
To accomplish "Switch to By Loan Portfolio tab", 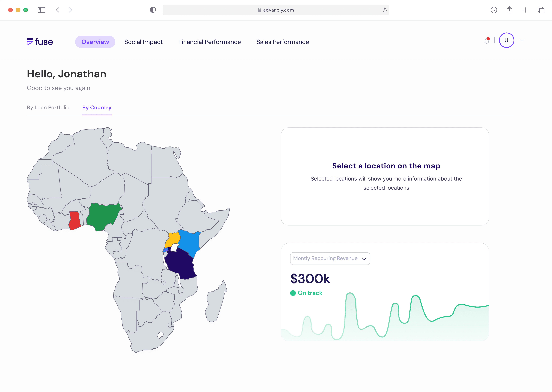I will (48, 107).
